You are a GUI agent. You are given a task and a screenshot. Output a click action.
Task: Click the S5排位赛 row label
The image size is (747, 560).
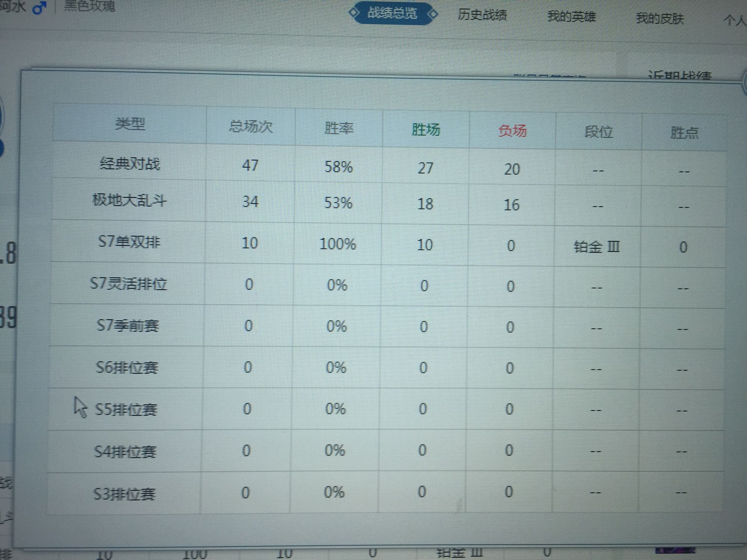[x=126, y=410]
